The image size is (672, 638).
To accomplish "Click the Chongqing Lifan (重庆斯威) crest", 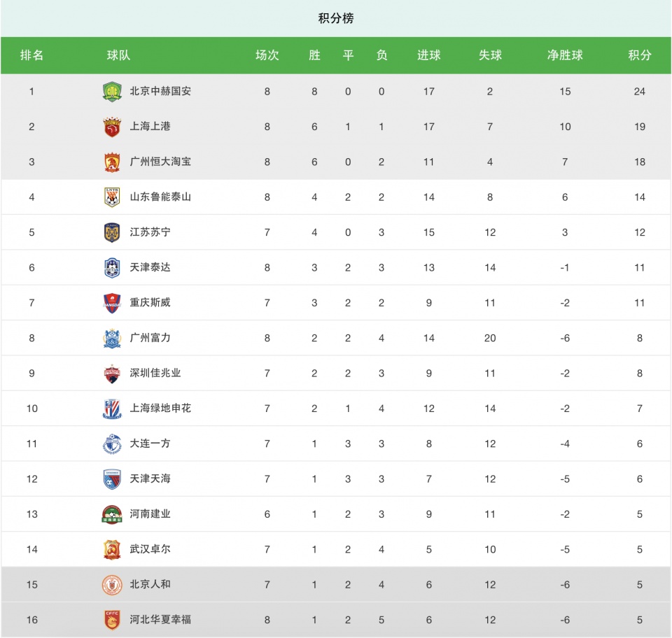I will (112, 303).
